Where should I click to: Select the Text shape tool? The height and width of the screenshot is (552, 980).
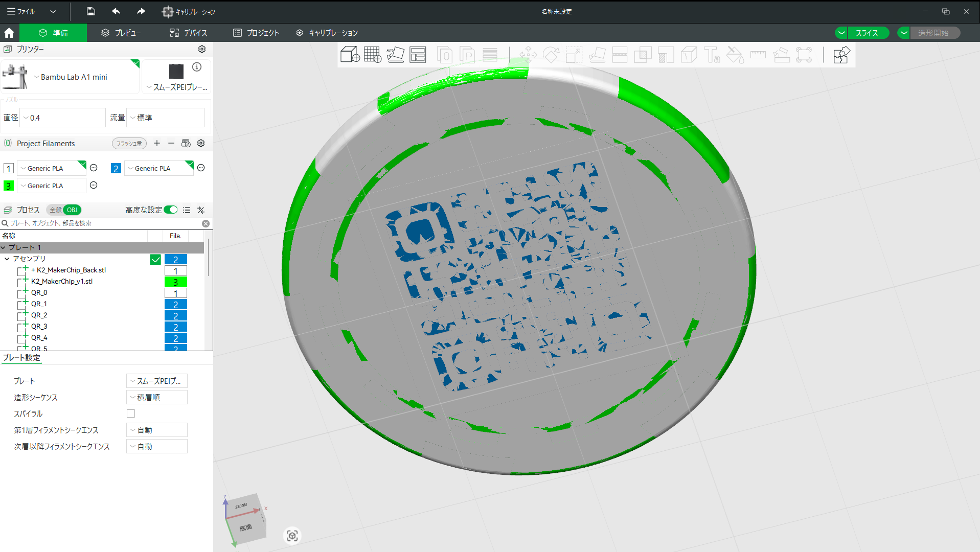pyautogui.click(x=712, y=55)
